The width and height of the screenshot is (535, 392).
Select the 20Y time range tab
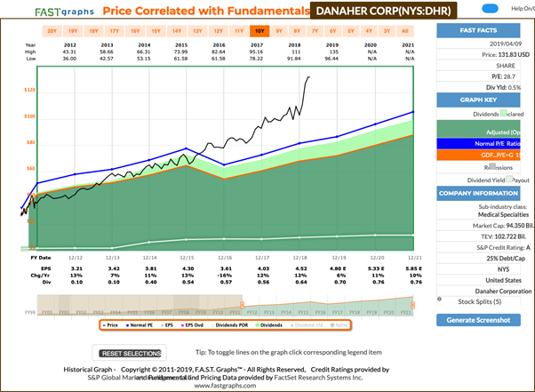(x=52, y=31)
